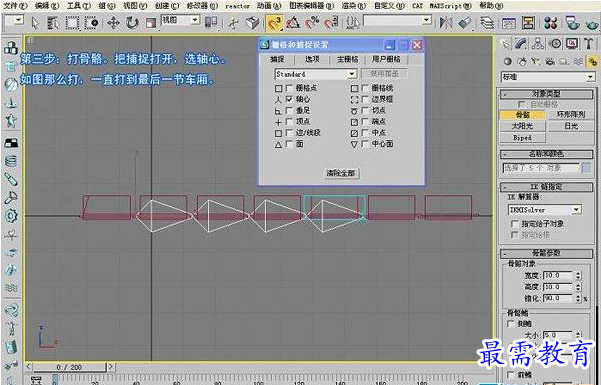Click the reactor Water waves icon
The height and width of the screenshot is (385, 601).
(x=11, y=288)
